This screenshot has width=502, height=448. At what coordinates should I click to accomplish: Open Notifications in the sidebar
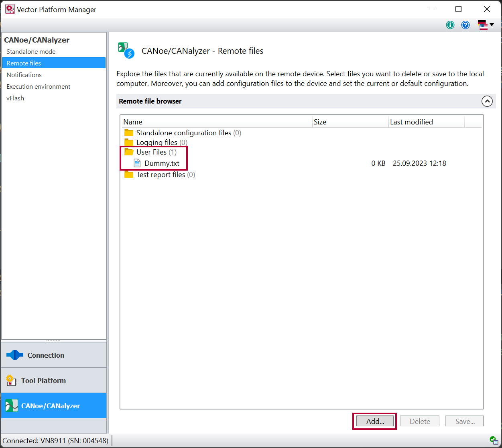24,75
